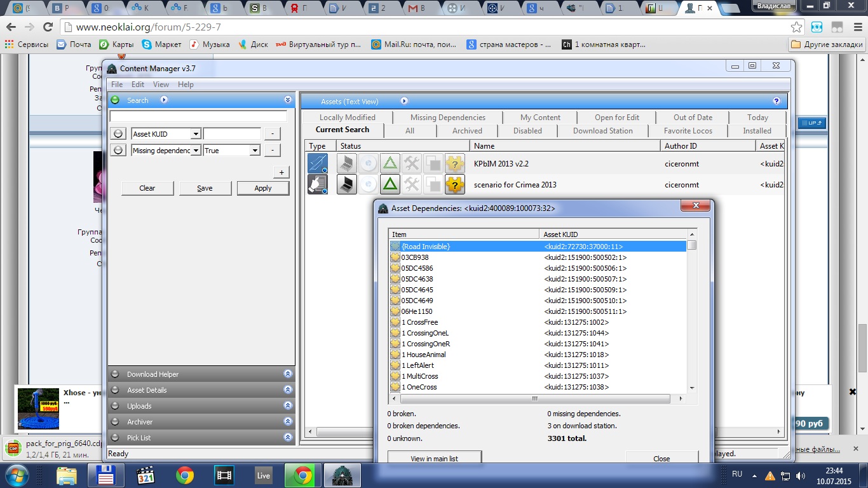
Task: Click the green Search panel status indicator
Action: (x=115, y=100)
